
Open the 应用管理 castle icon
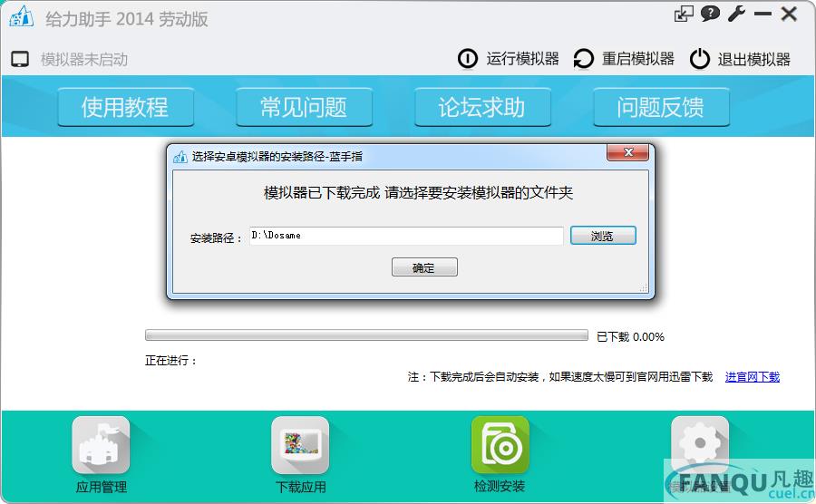(101, 445)
